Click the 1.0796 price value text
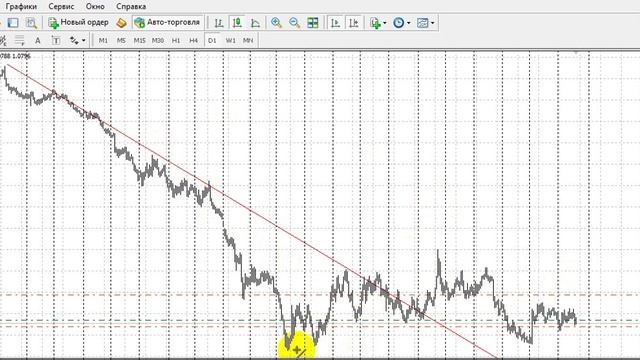 coord(22,56)
